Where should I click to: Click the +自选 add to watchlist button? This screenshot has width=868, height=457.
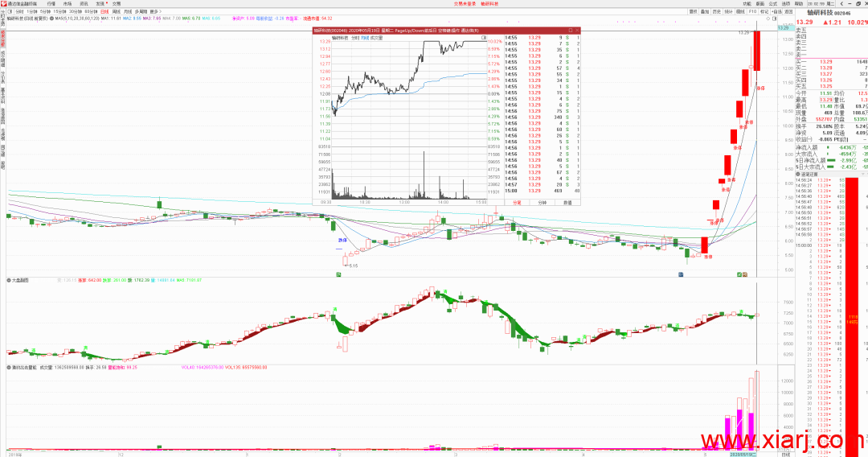(x=776, y=11)
